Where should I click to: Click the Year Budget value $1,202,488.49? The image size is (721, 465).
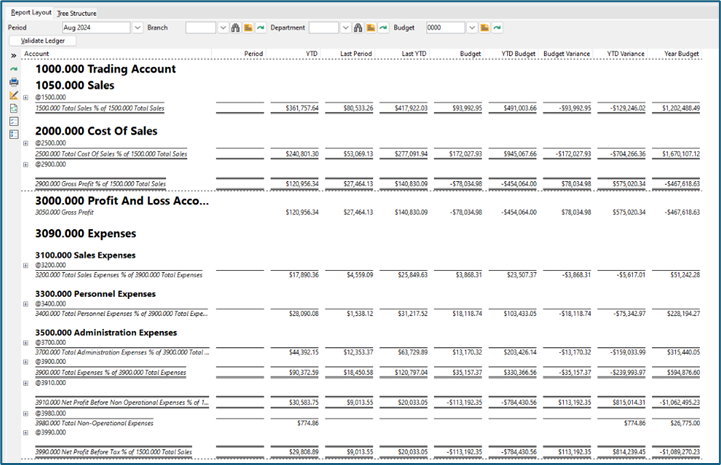click(x=681, y=109)
